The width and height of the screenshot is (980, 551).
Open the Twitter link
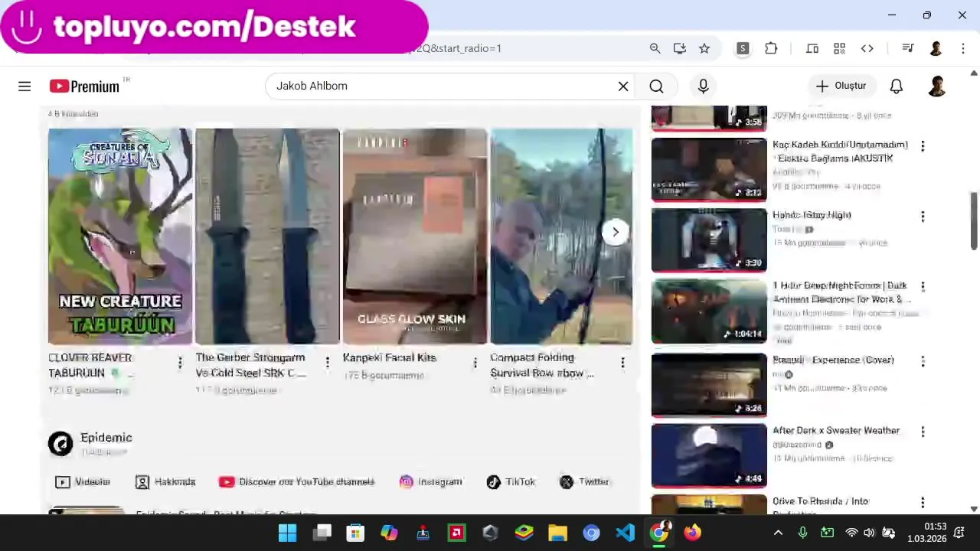[584, 482]
